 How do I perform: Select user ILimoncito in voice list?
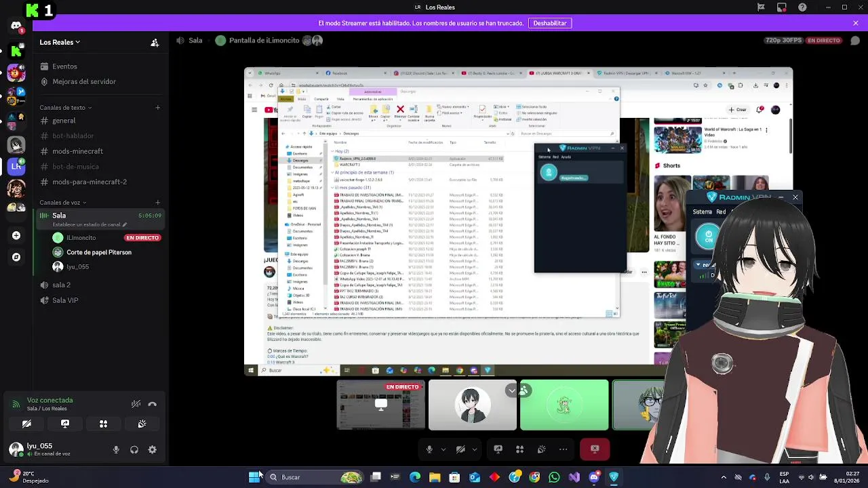click(x=106, y=238)
